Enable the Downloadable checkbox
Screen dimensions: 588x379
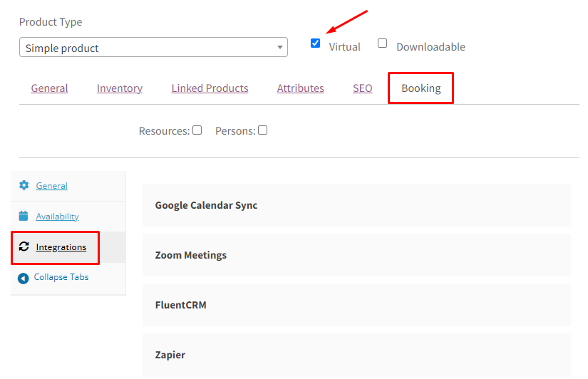click(382, 43)
